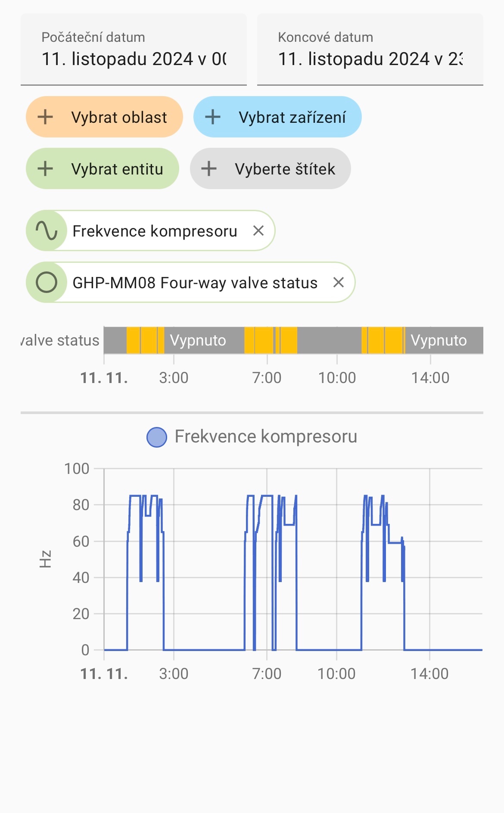This screenshot has height=813, width=504.
Task: Click Frekvence kompresoru legend label text
Action: [266, 436]
